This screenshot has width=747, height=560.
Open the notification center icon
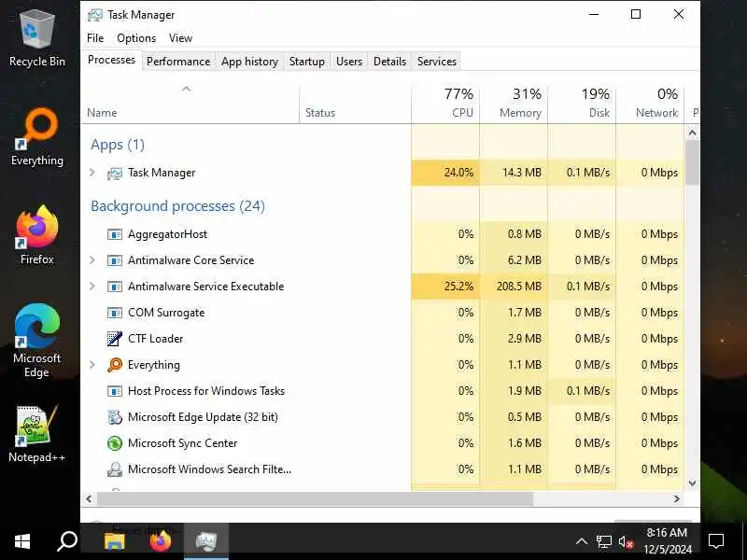(x=716, y=541)
